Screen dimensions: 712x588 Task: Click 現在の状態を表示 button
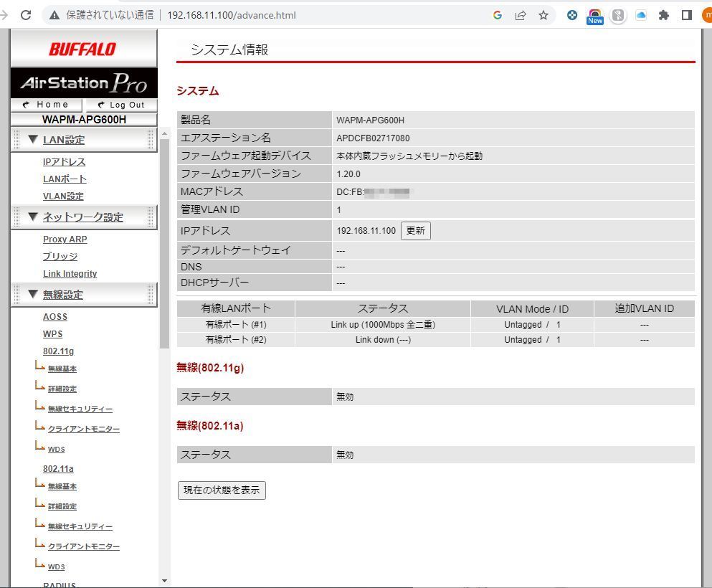coord(222,490)
